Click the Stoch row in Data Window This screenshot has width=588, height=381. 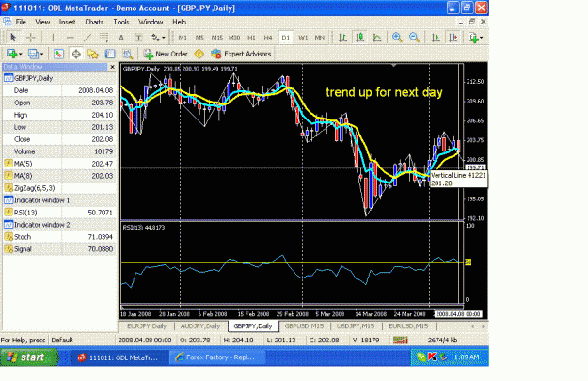click(59, 237)
